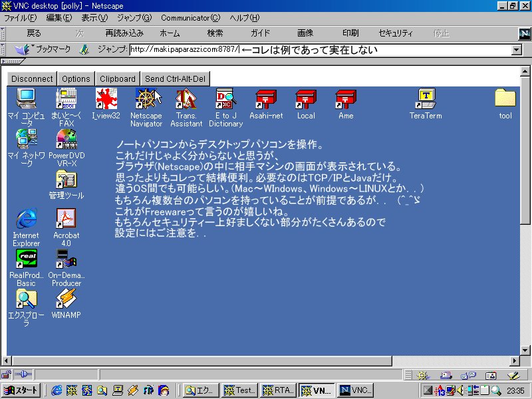Screen dimensions: 532x399
Task: Click the Netscape N logo in toolbar
Action: [x=525, y=34]
